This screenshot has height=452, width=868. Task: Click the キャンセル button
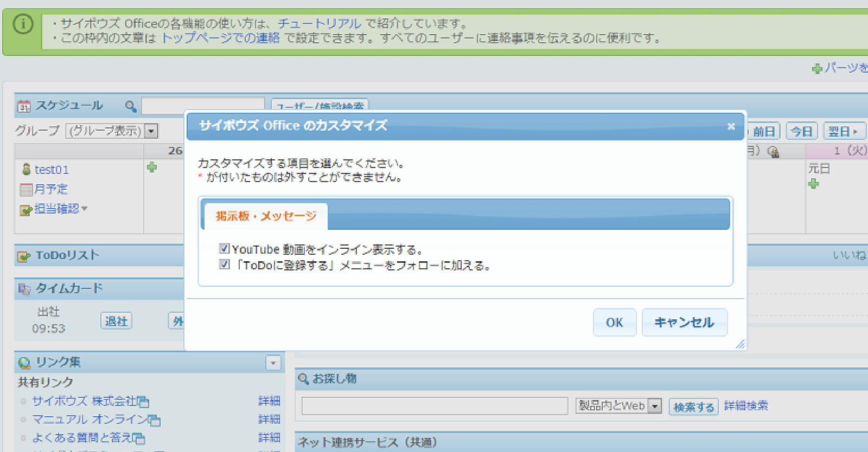[x=684, y=322]
